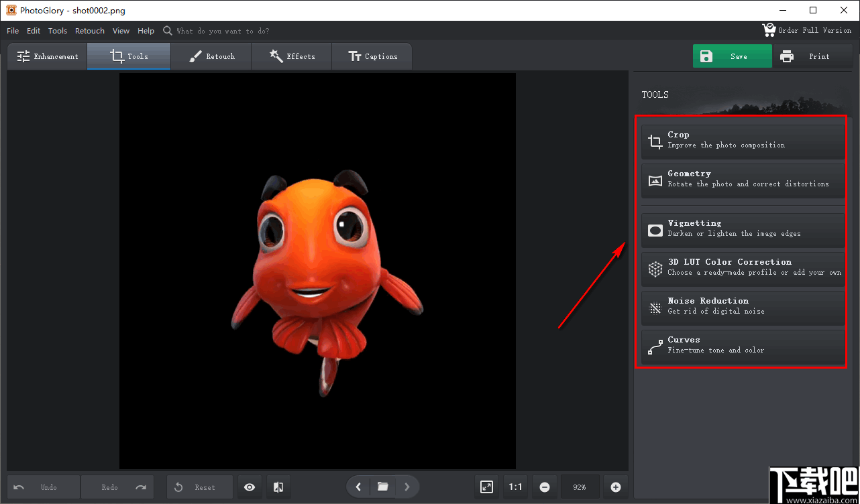Set zoom to 1:1 actual size
This screenshot has height=504, width=860.
pyautogui.click(x=515, y=487)
